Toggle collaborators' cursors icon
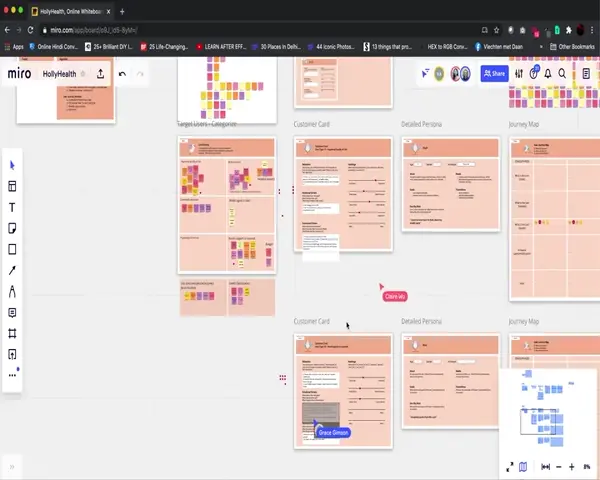Image resolution: width=600 pixels, height=480 pixels. tap(425, 73)
